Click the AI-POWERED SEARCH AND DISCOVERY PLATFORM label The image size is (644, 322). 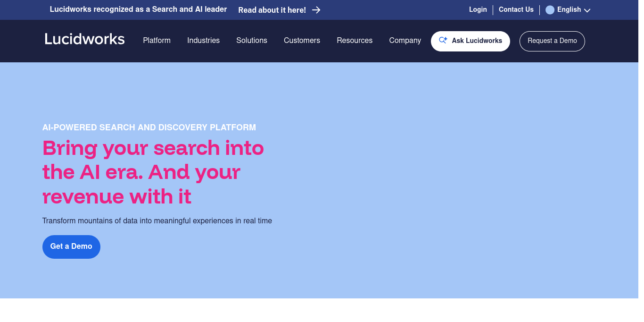click(149, 127)
